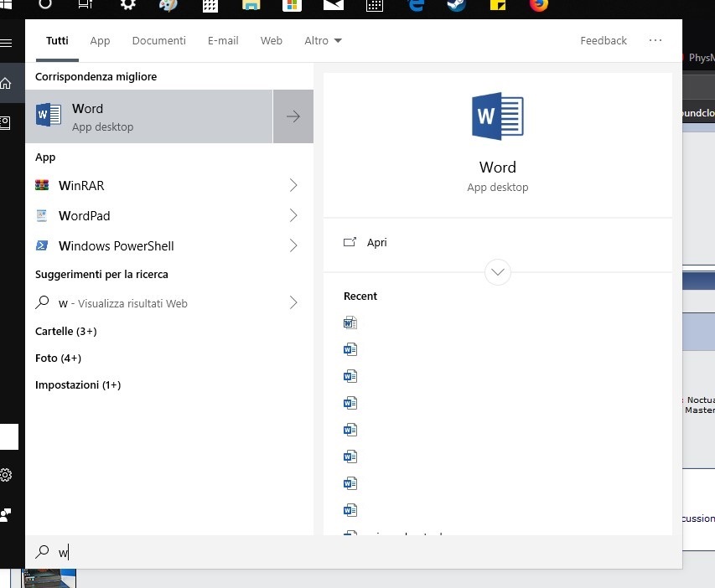Open Sticky Notes from the taskbar
715x588 pixels.
coord(498,6)
